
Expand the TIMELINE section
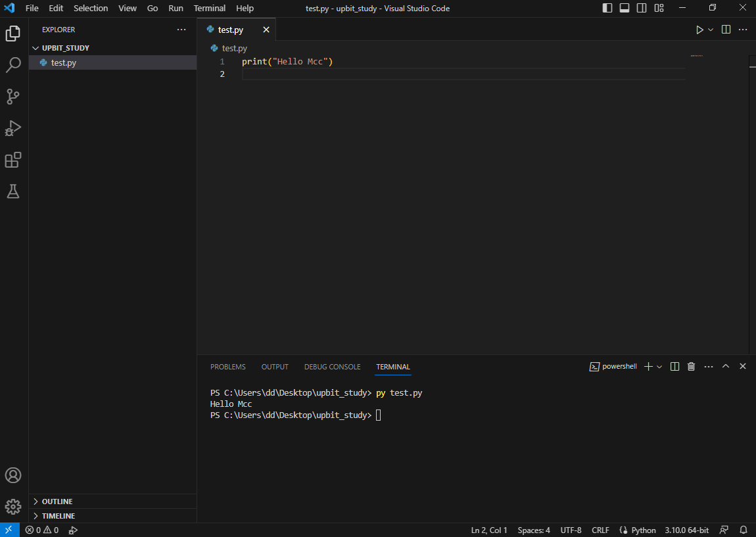tap(113, 516)
